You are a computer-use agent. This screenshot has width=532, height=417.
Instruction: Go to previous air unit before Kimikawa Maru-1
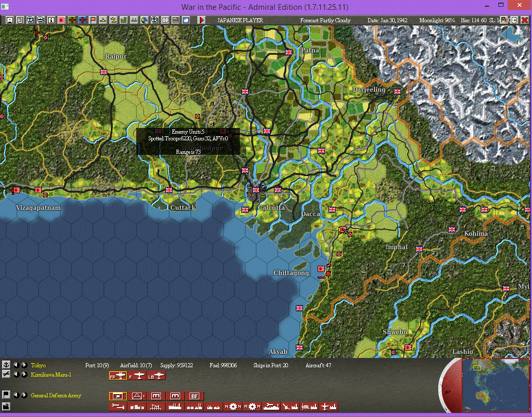pyautogui.click(x=16, y=374)
